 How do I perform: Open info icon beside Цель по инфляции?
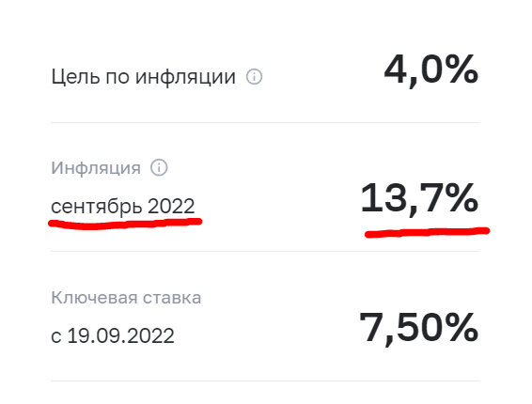254,77
